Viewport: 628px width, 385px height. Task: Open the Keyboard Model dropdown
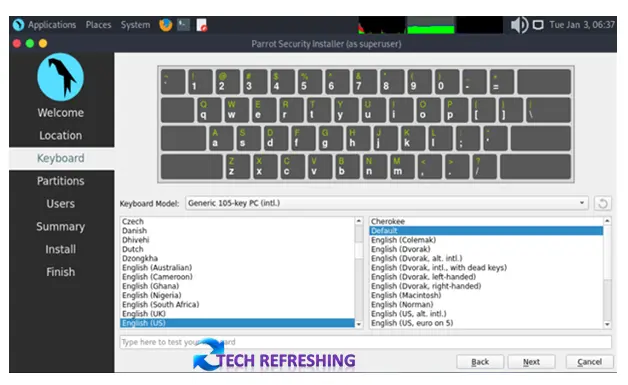pos(386,203)
